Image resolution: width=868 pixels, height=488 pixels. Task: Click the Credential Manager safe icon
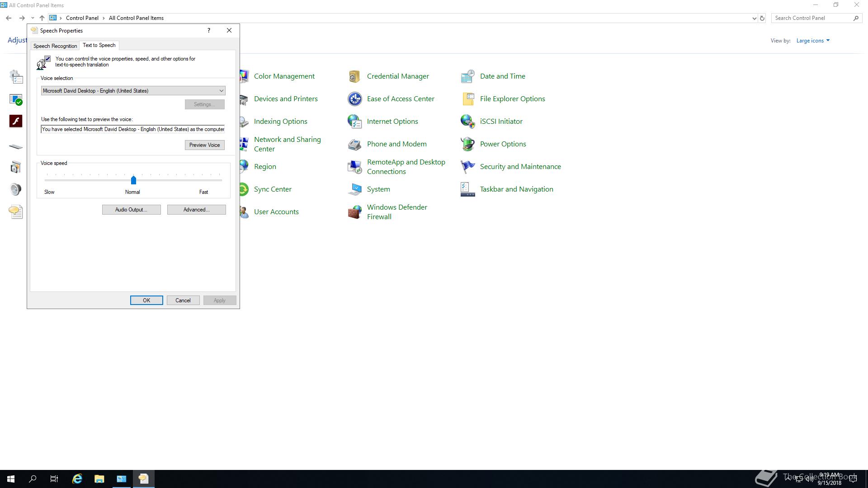(x=354, y=76)
